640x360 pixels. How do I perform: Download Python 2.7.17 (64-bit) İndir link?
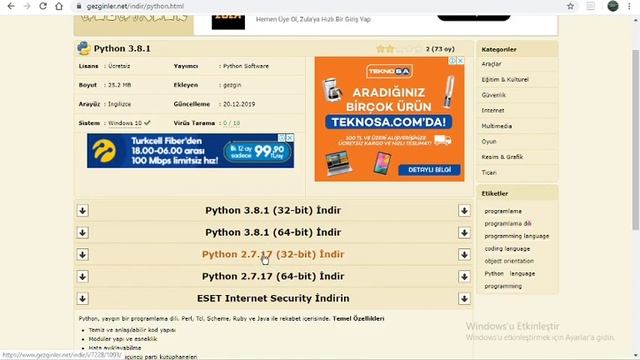(273, 276)
